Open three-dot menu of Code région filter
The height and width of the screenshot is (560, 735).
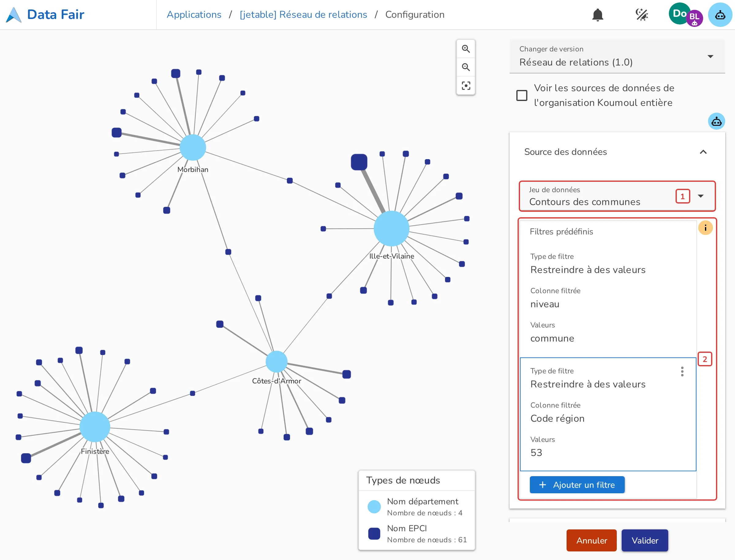pyautogui.click(x=682, y=371)
